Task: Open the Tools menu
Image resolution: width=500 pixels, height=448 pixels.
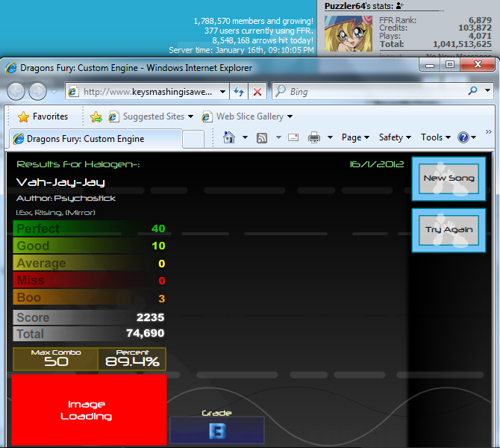Action: [435, 137]
